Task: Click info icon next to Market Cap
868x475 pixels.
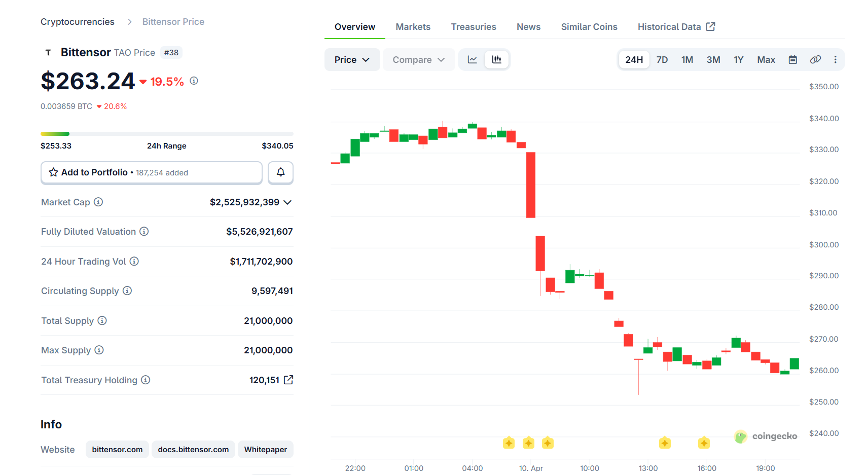Action: [98, 202]
